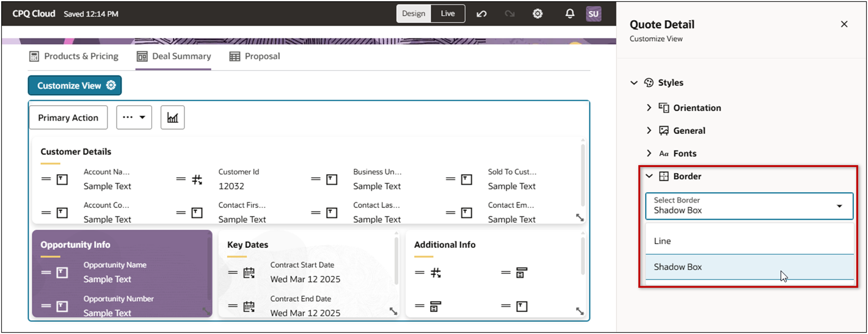
Task: Open the Products & Pricing tab
Action: (74, 56)
